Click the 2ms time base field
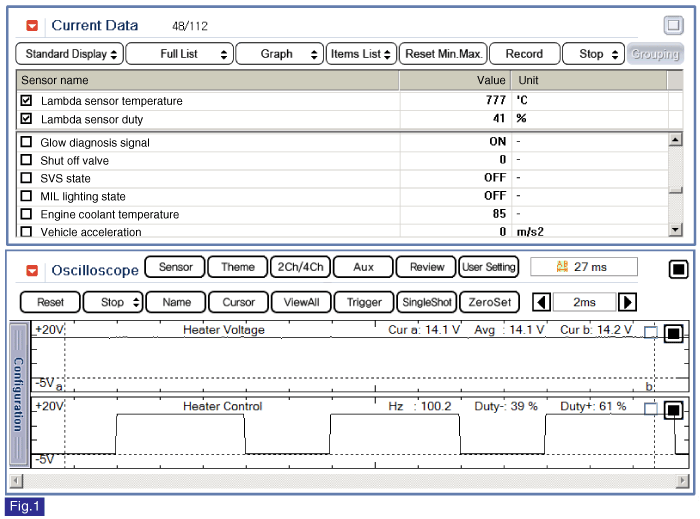Screen dimensions: 700x519 coord(584,303)
